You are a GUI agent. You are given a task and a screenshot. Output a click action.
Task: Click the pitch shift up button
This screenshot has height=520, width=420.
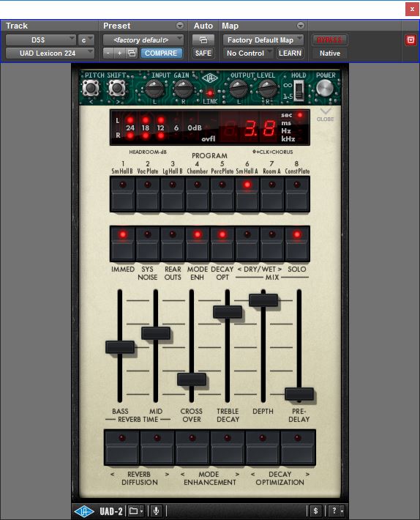(x=116, y=88)
